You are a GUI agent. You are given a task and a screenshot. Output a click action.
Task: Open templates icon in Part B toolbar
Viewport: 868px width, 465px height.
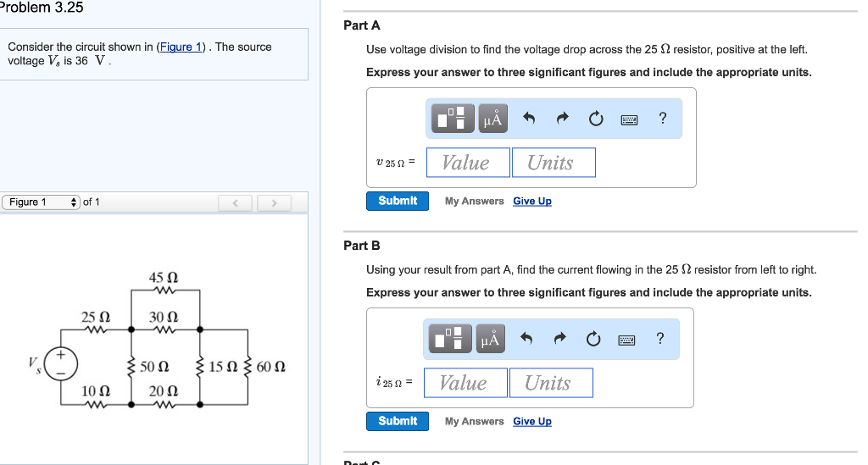(450, 339)
